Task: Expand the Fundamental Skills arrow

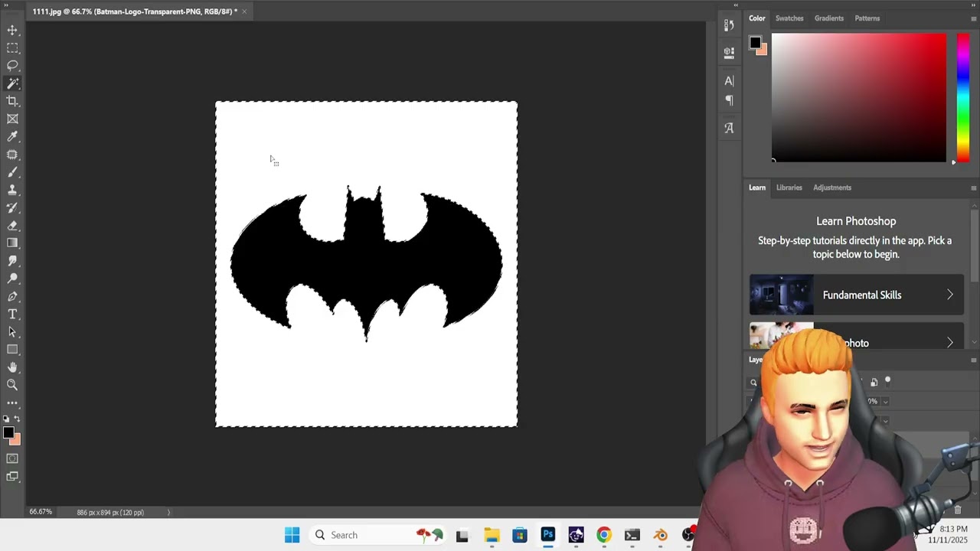Action: tap(950, 295)
